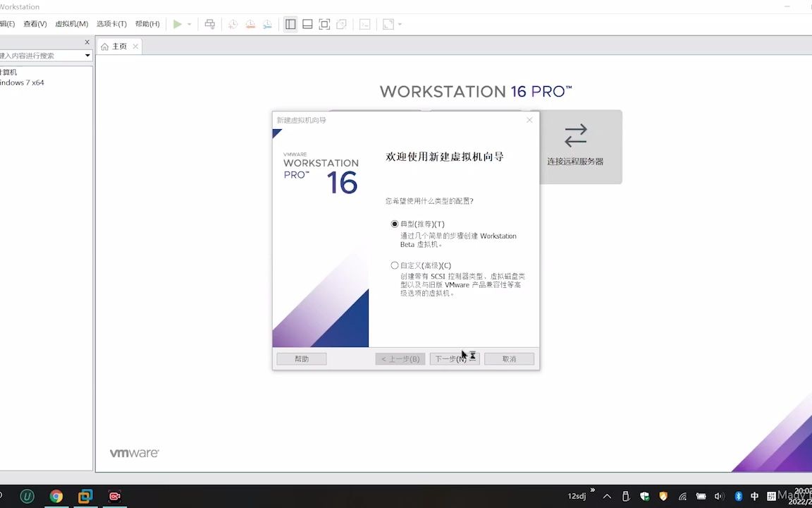Toggle the thumbnail bar icon
Image resolution: width=812 pixels, height=508 pixels.
coord(307,23)
